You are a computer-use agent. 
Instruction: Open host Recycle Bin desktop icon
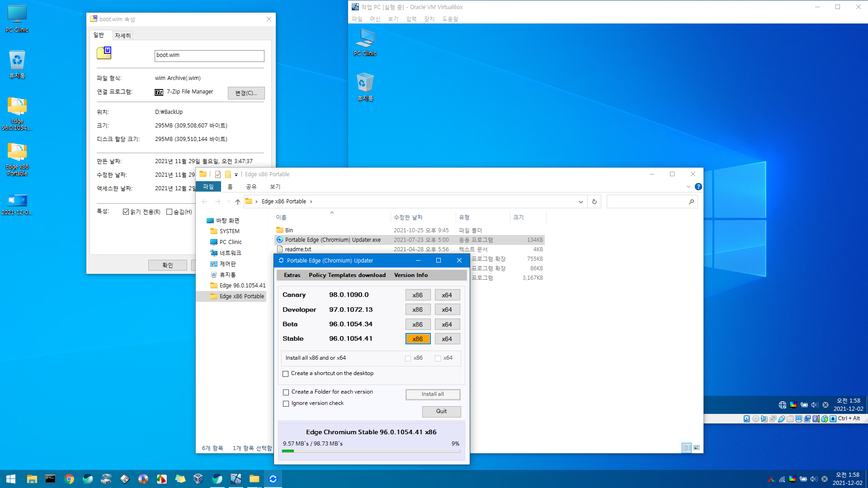(17, 64)
